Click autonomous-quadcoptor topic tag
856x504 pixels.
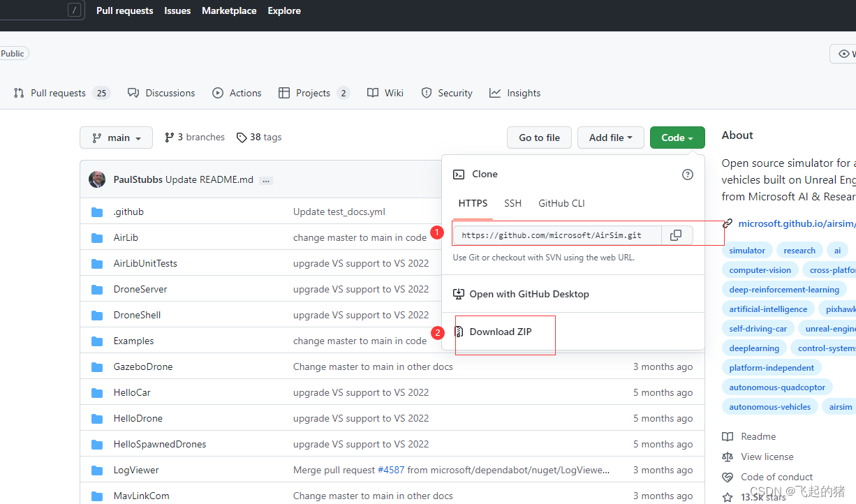point(777,387)
